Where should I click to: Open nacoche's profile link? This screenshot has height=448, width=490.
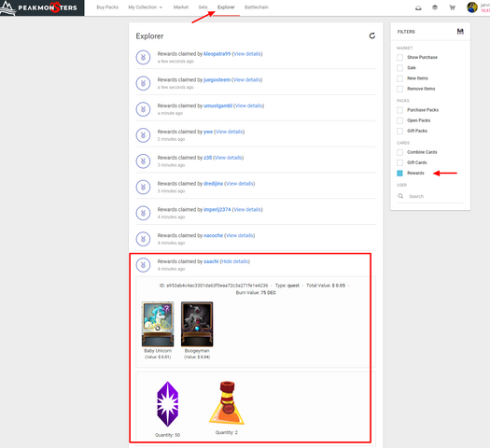[213, 235]
